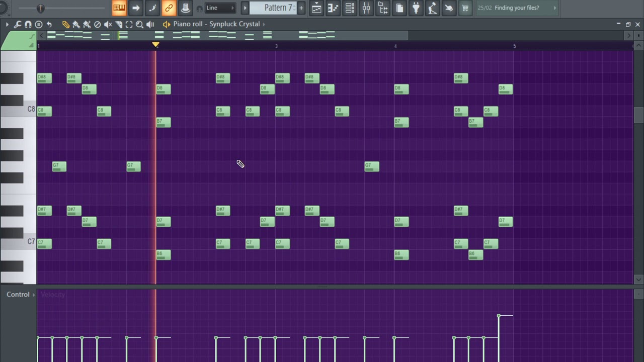Click bar number 4 on the timeline
The height and width of the screenshot is (362, 644).
click(x=395, y=46)
